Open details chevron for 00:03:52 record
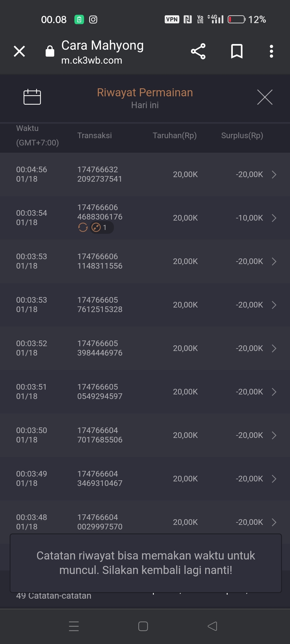The height and width of the screenshot is (644, 290). (x=274, y=348)
